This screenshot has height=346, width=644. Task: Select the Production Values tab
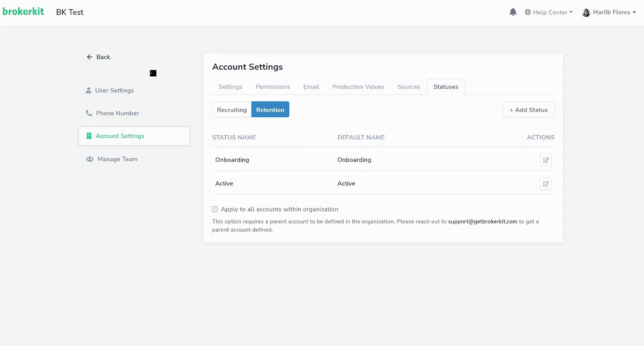pyautogui.click(x=358, y=86)
